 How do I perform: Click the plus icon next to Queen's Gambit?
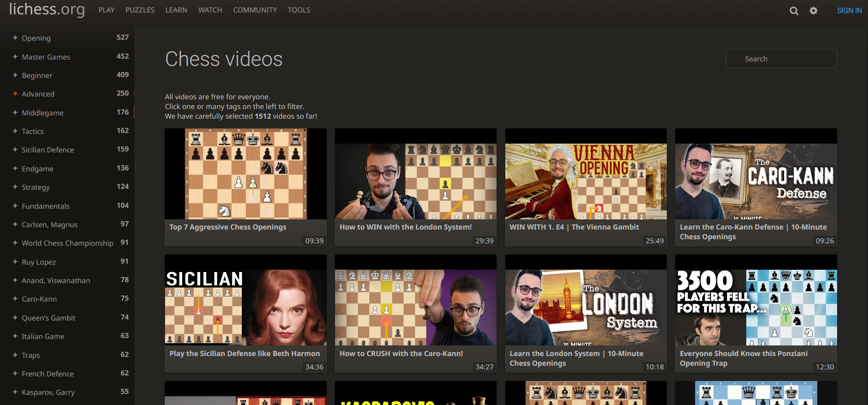pyautogui.click(x=15, y=317)
